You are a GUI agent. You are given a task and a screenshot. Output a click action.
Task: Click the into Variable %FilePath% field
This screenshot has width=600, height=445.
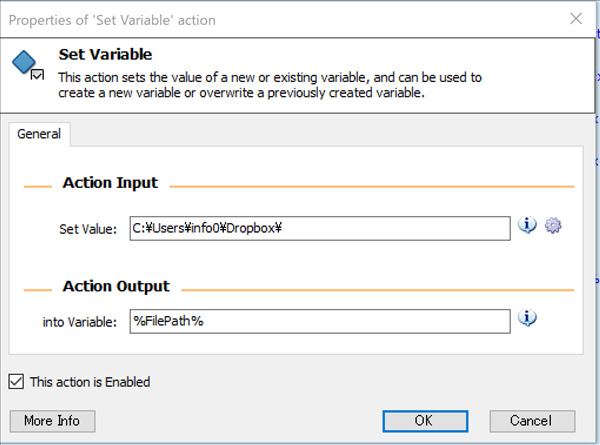click(320, 321)
